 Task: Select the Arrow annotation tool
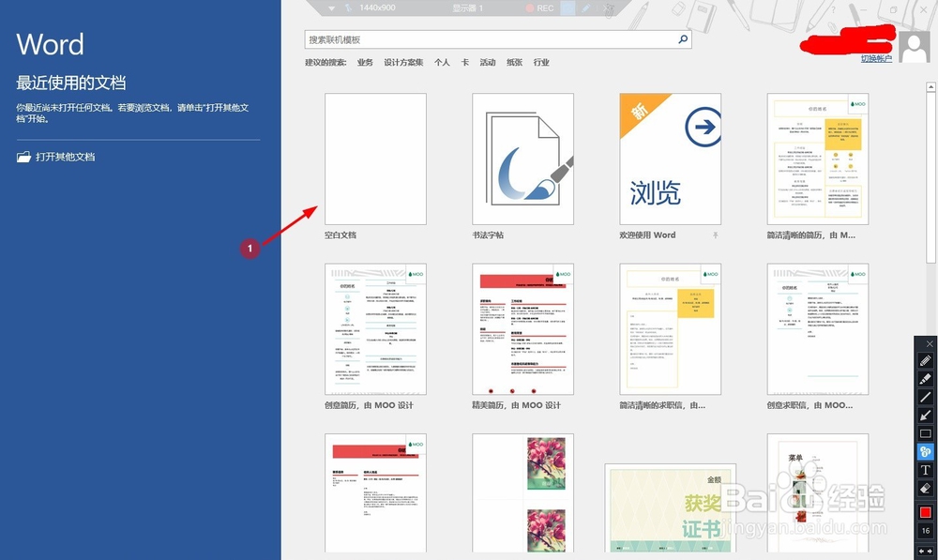pos(926,416)
